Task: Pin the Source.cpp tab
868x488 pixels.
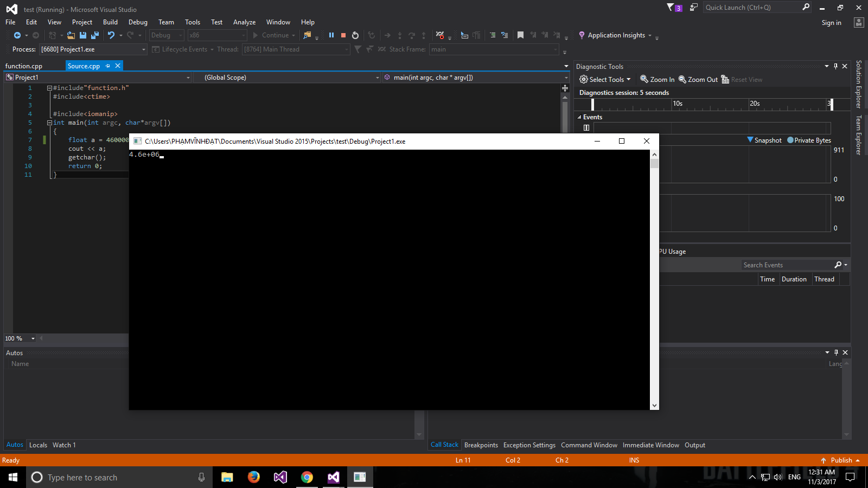Action: 108,66
